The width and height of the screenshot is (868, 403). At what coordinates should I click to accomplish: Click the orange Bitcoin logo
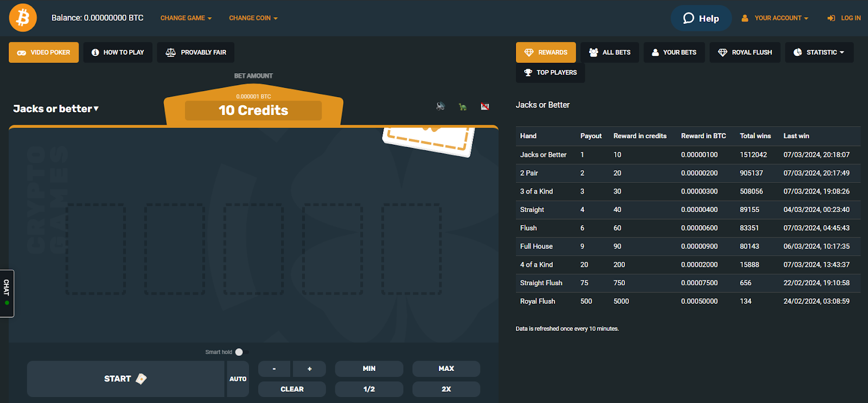23,18
